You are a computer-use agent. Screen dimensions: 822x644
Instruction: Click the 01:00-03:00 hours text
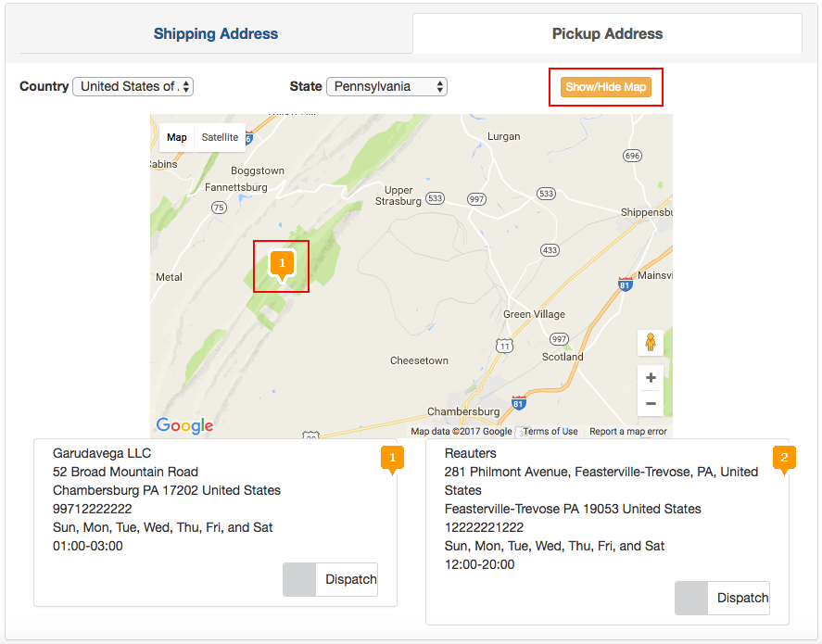87,546
